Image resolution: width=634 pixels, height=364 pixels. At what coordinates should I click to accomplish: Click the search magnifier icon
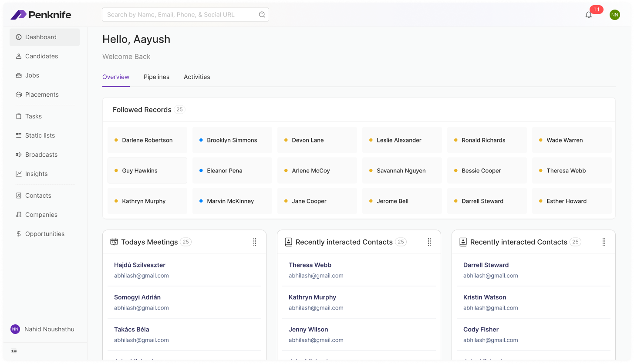pyautogui.click(x=262, y=14)
